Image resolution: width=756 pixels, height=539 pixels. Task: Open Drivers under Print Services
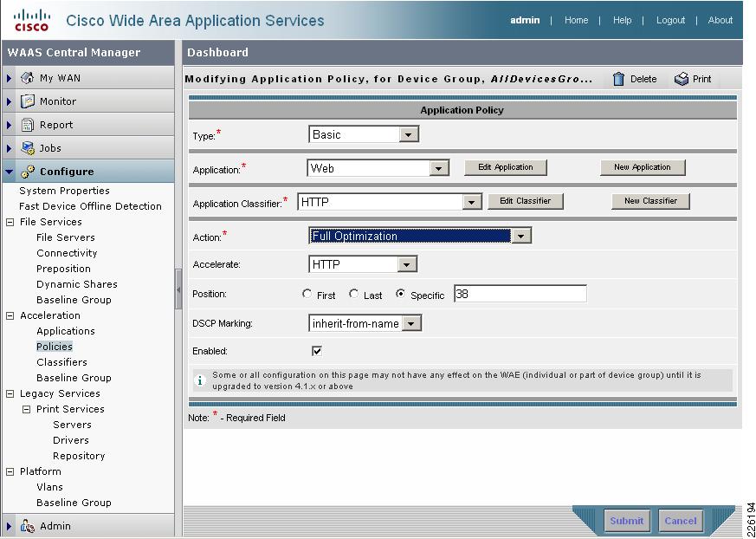tap(71, 440)
